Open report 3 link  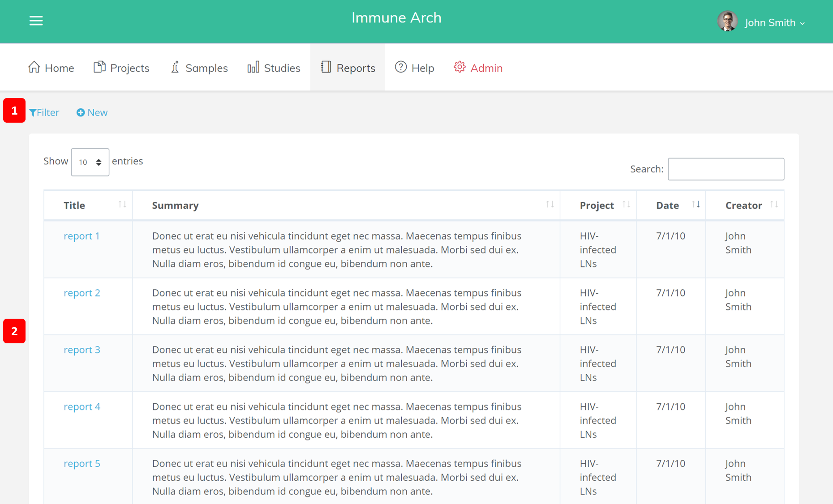pos(82,350)
